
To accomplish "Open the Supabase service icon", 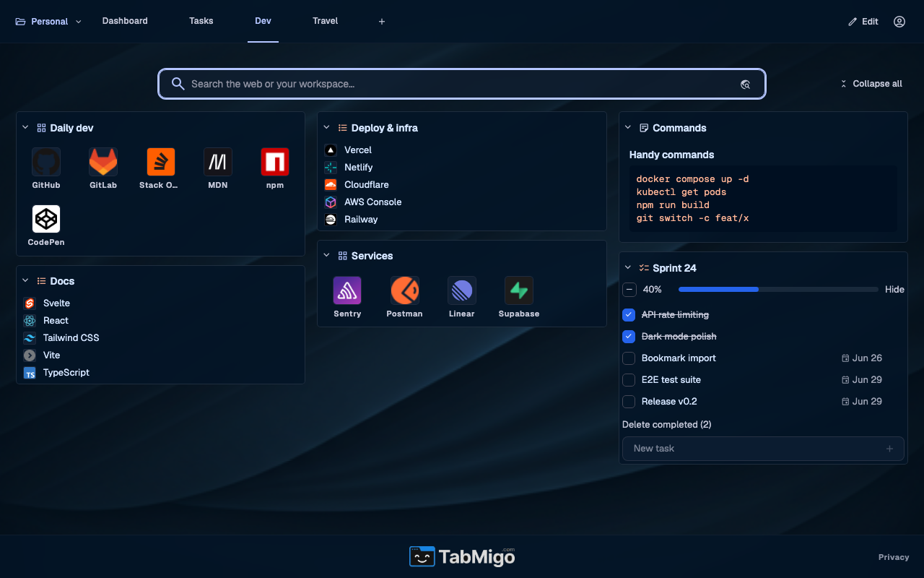I will click(x=519, y=290).
